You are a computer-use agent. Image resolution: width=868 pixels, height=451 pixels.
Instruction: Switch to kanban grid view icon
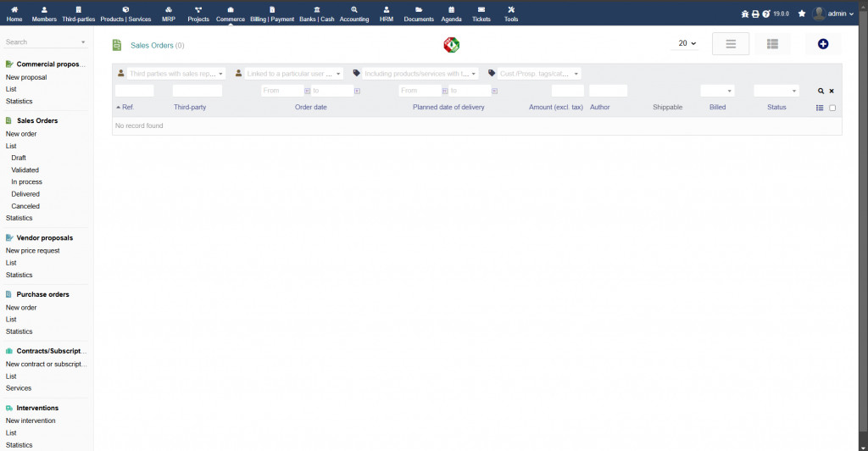click(773, 44)
